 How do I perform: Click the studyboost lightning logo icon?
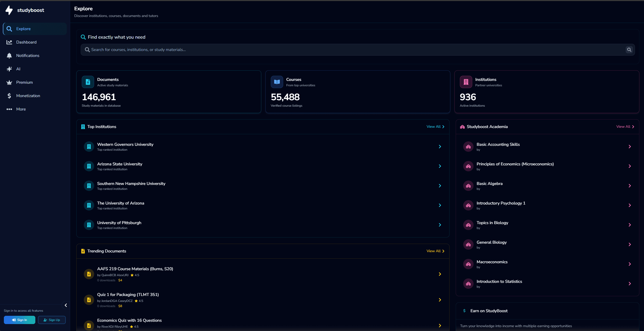(x=9, y=10)
